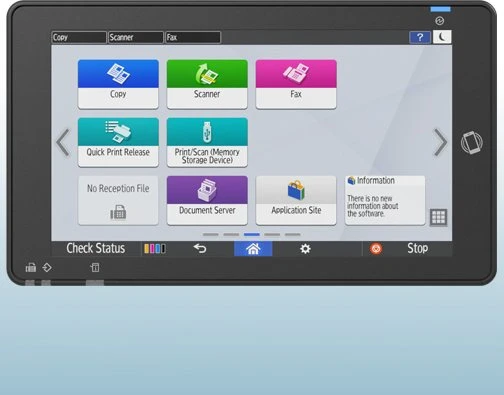This screenshot has height=395, width=504.
Task: Activate energy saver moon button
Action: click(442, 37)
